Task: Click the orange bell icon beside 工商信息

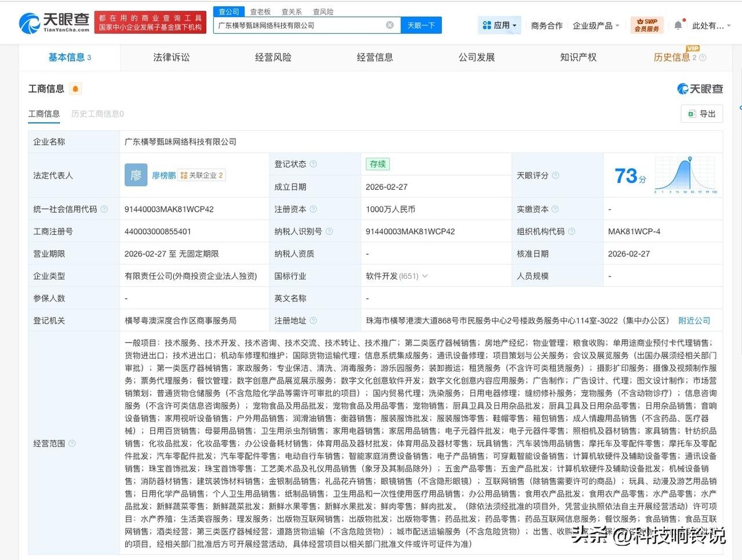Action: (75, 88)
